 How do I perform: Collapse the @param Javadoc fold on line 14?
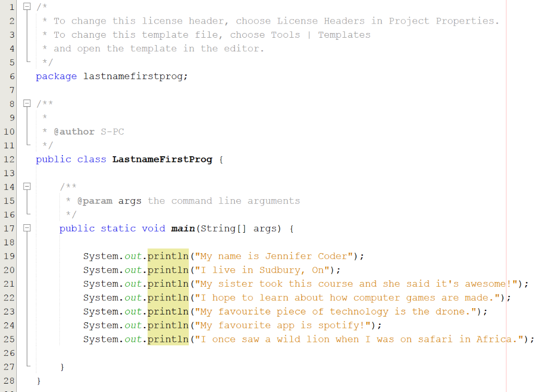(x=27, y=187)
